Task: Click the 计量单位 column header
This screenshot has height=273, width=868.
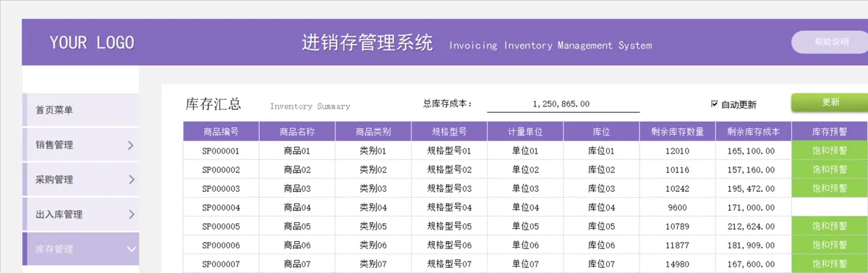Action: click(525, 132)
